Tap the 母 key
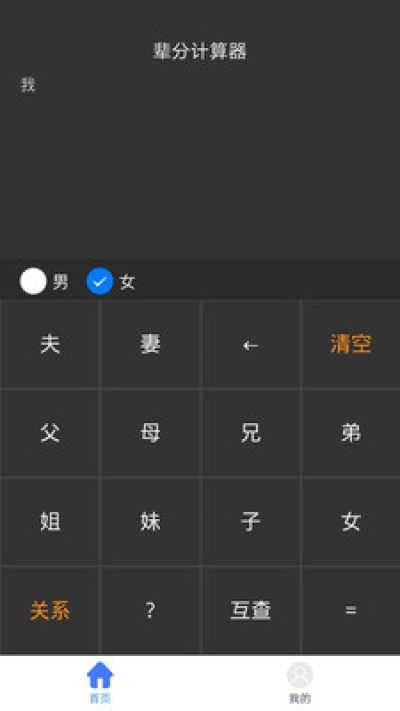Viewport: 400px width, 711px height. coord(150,433)
